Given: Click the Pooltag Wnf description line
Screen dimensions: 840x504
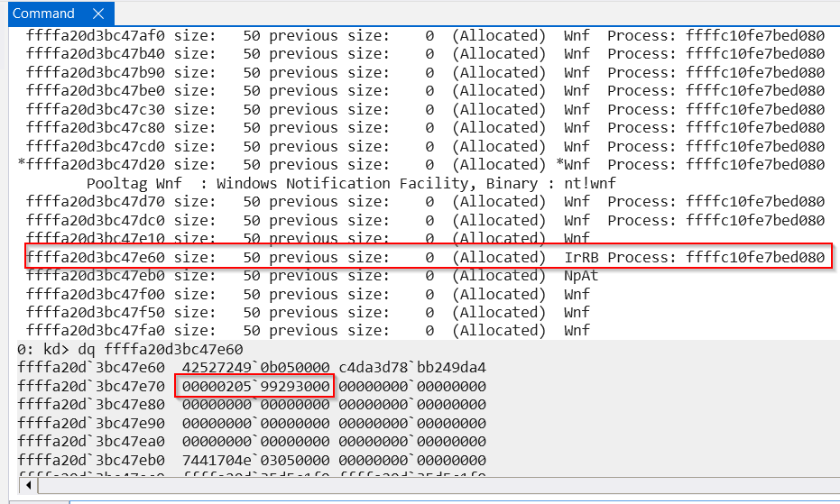Looking at the screenshot, I should pyautogui.click(x=351, y=184).
